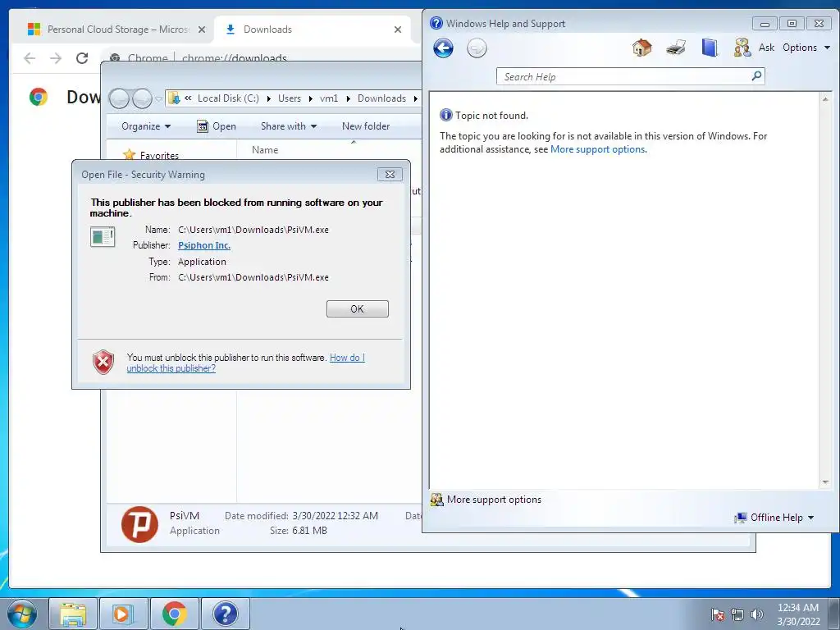The image size is (840, 630).
Task: Click the taskbar clock showing 12:34 AM
Action: (798, 614)
